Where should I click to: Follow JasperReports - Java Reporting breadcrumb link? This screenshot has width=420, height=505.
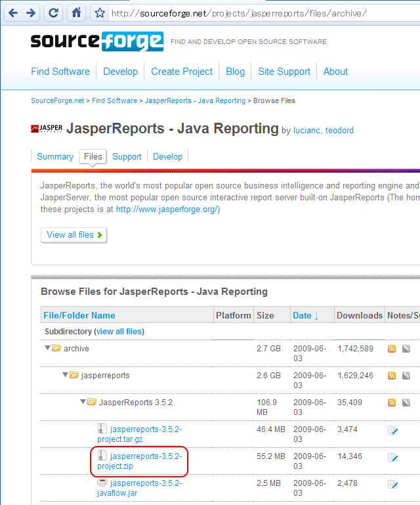click(196, 101)
